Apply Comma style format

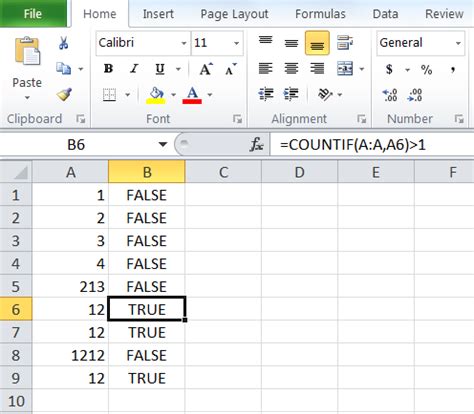452,69
